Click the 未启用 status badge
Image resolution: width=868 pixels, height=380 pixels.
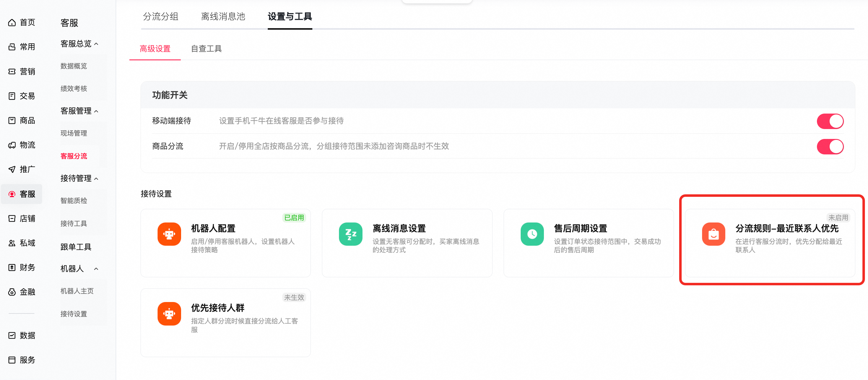point(838,218)
